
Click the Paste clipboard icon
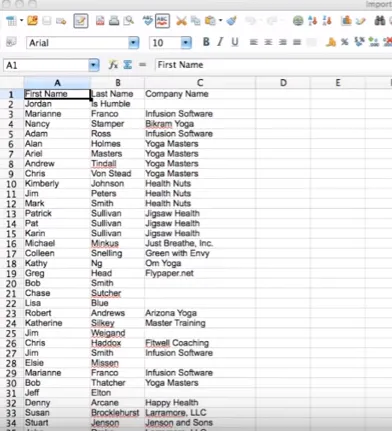click(x=210, y=21)
